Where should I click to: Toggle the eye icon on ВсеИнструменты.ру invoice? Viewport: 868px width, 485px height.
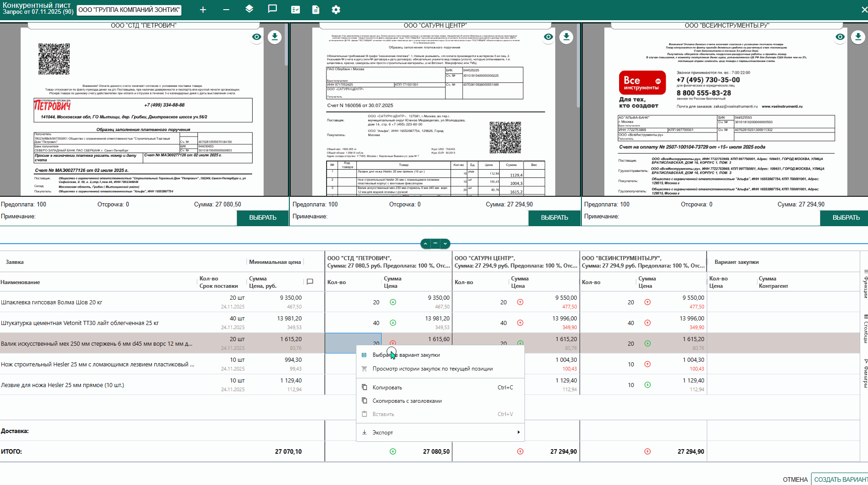840,37
